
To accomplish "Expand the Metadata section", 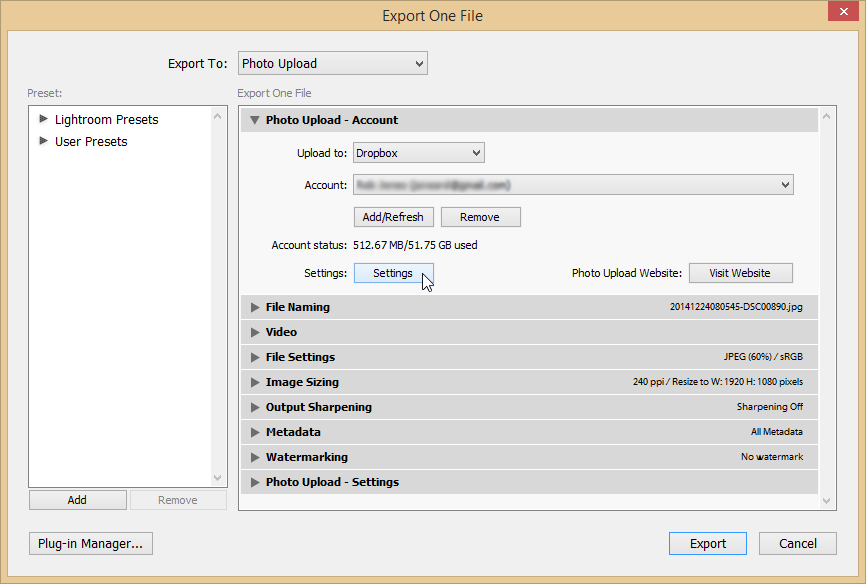I will [255, 432].
